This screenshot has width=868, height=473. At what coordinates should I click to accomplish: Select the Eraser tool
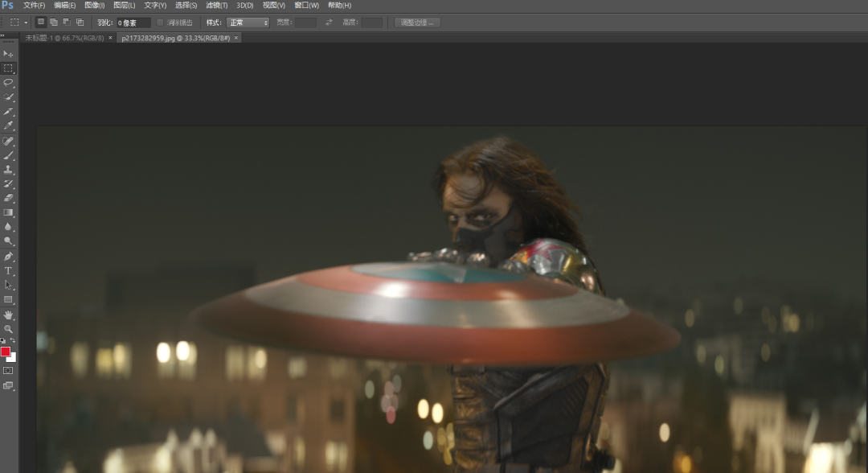pos(8,198)
